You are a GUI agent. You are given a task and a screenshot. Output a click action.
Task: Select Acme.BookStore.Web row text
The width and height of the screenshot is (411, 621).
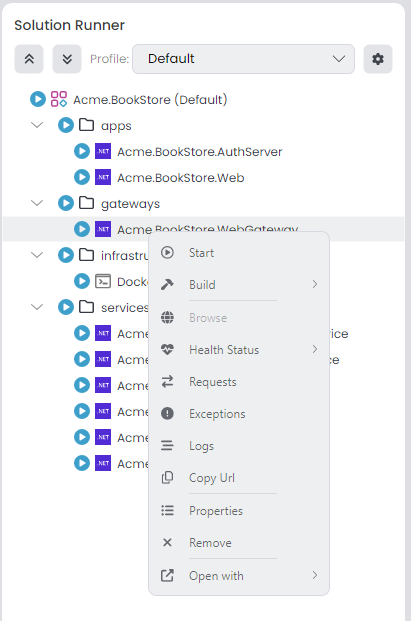point(181,178)
